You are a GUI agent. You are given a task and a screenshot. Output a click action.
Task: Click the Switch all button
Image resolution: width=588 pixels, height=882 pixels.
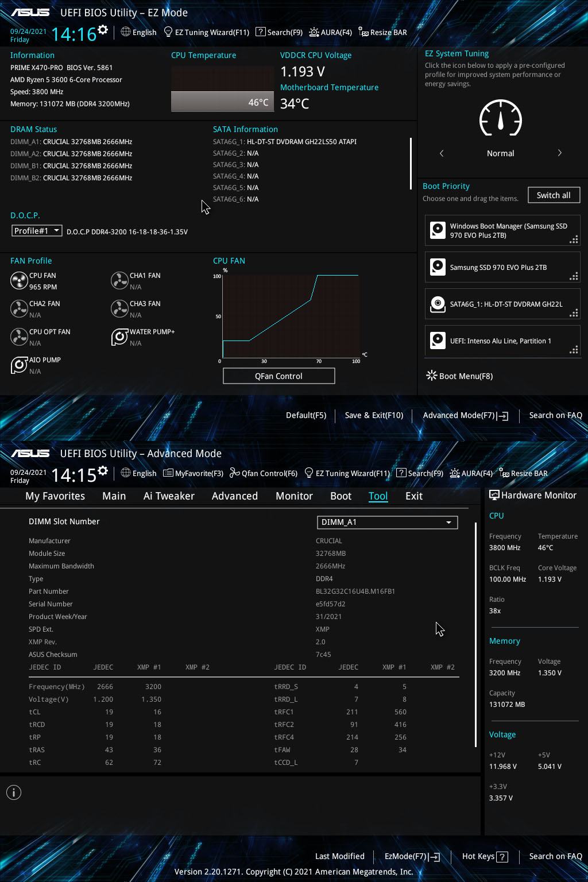(x=554, y=195)
